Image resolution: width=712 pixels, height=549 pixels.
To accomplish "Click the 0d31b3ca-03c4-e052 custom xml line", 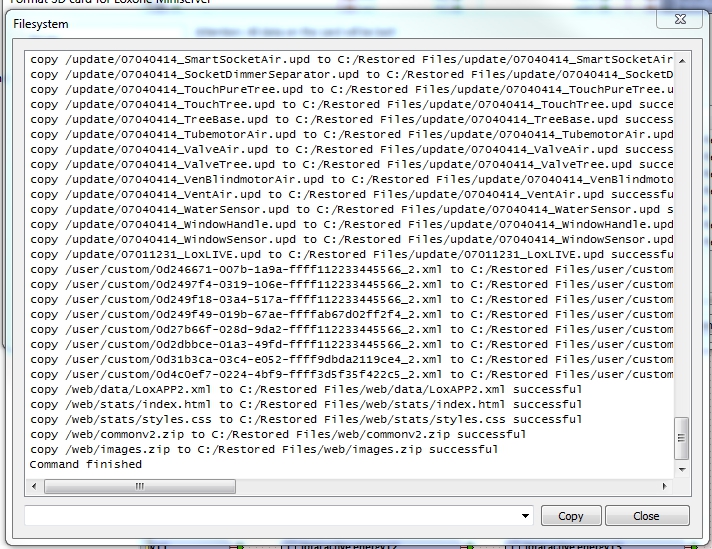I will tap(351, 360).
